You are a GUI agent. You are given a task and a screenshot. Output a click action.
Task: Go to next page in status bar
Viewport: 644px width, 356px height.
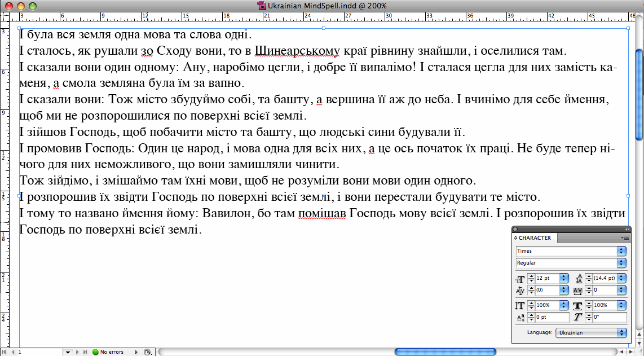[77, 352]
